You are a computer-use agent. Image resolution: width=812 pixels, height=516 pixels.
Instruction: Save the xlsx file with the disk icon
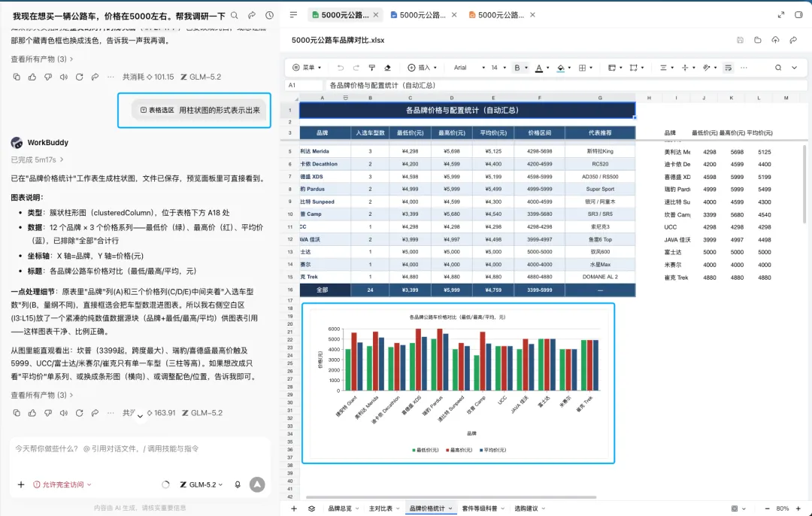740,40
